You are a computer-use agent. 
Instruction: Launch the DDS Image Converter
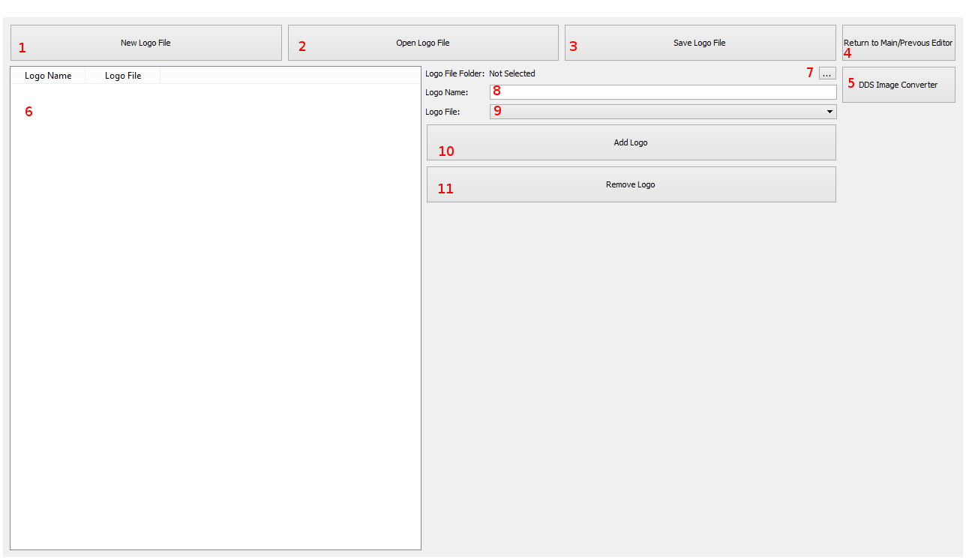pyautogui.click(x=898, y=85)
